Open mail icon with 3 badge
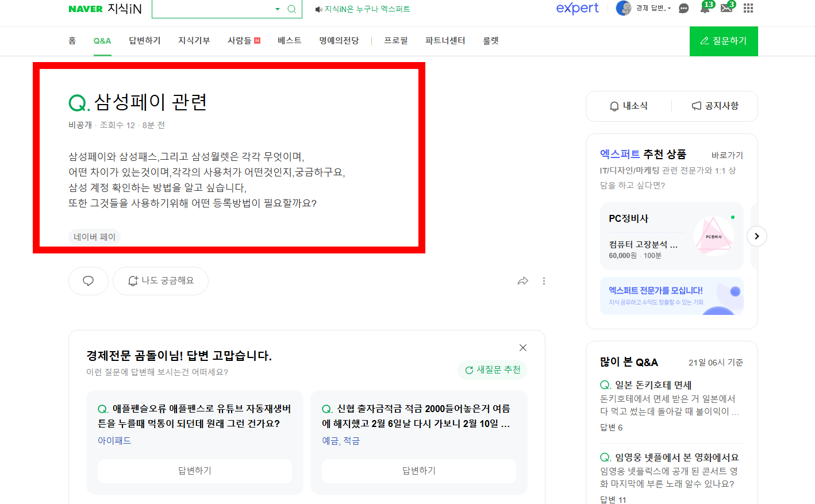 click(x=727, y=7)
